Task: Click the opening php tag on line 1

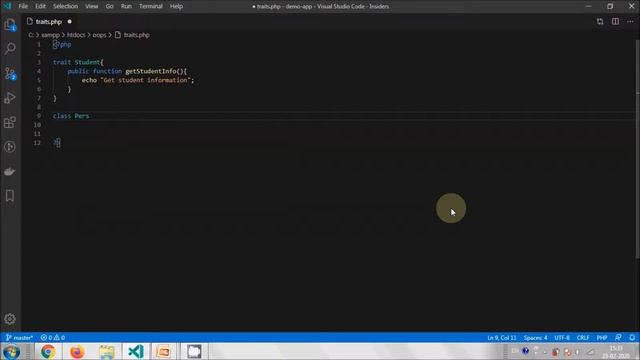Action: point(62,44)
